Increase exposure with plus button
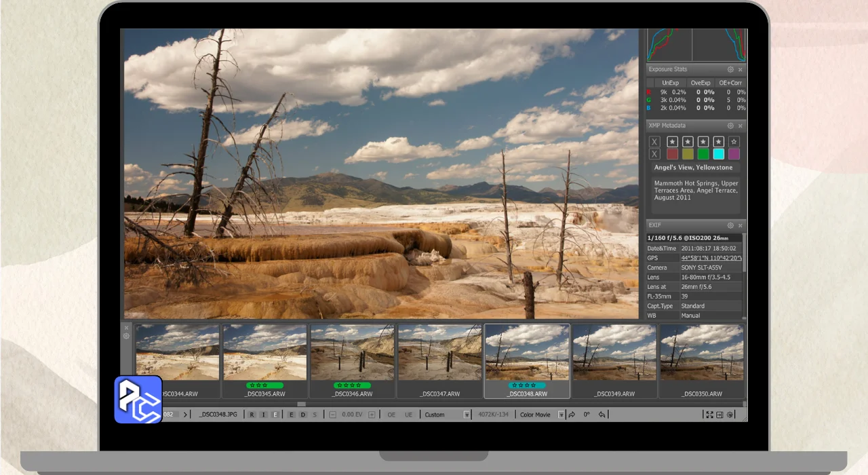Image resolution: width=868 pixels, height=475 pixels. coord(372,415)
